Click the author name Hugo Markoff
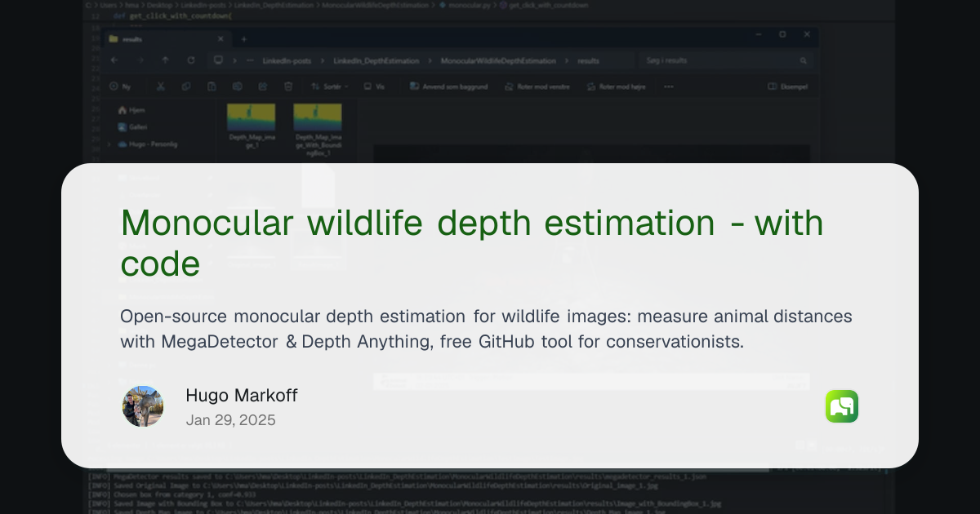This screenshot has height=514, width=980. pyautogui.click(x=242, y=396)
